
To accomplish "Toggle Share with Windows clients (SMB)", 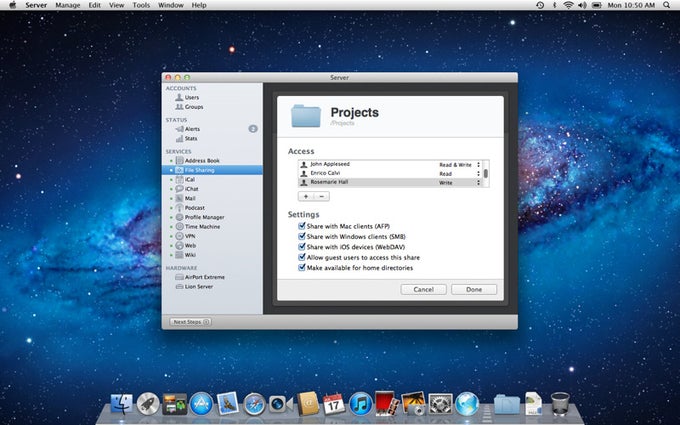I will point(302,236).
